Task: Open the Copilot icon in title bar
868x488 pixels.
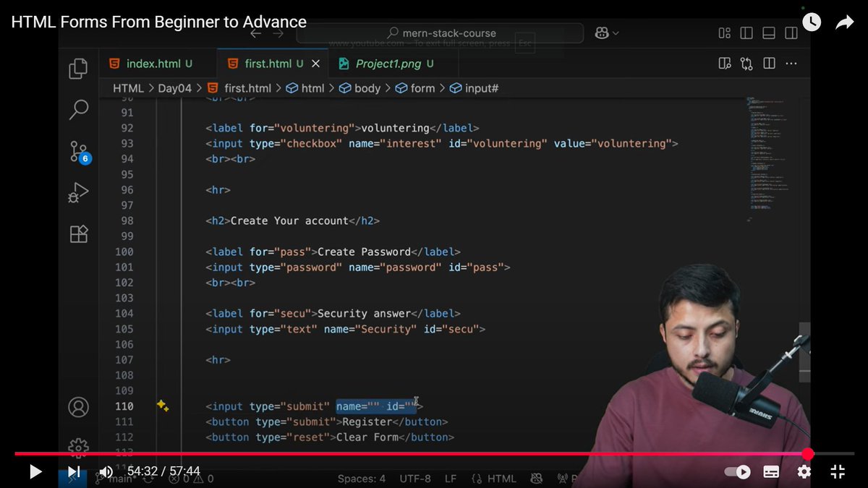Action: pyautogui.click(x=601, y=33)
